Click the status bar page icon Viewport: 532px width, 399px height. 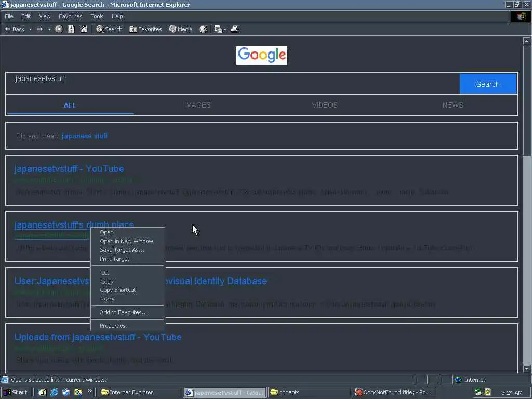5,380
